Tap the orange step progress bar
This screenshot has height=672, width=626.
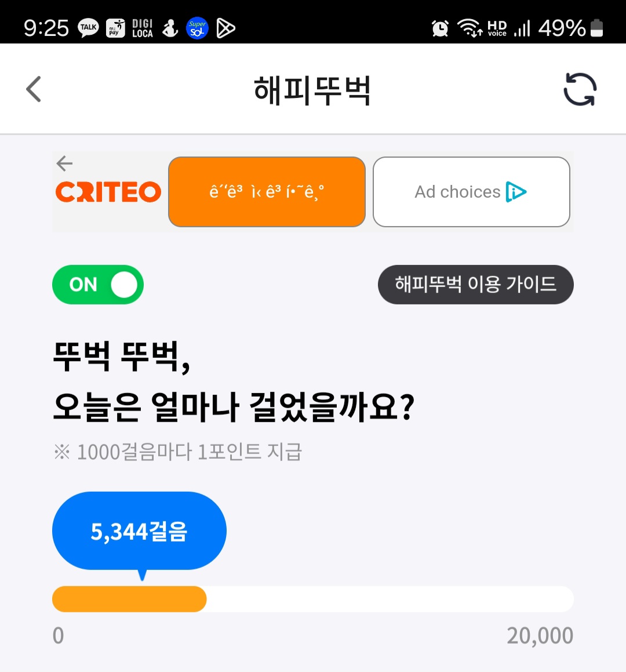coord(129,599)
